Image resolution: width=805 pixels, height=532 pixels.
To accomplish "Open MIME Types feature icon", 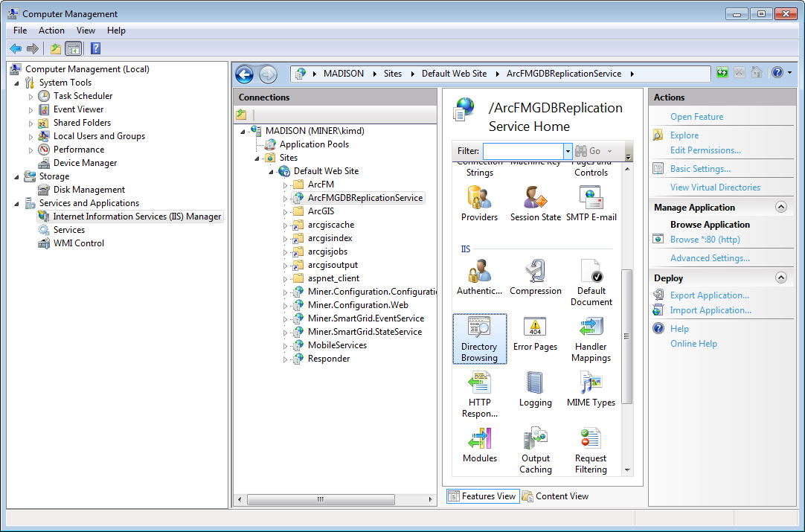I will click(x=591, y=389).
